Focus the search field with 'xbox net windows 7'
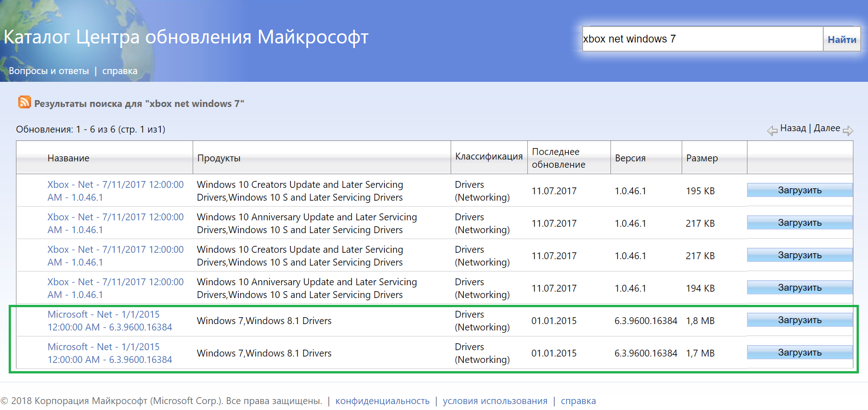The width and height of the screenshot is (868, 410). (702, 39)
